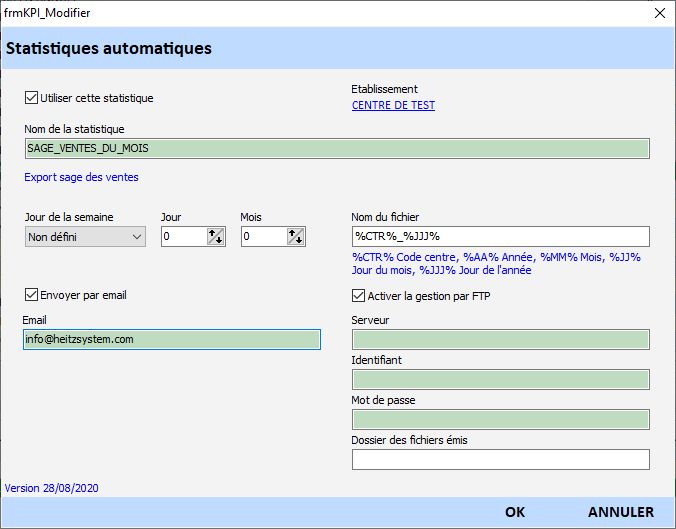Click the %CTR% Code centre placeholder legend
Screen dimensions: 676x529
point(496,263)
